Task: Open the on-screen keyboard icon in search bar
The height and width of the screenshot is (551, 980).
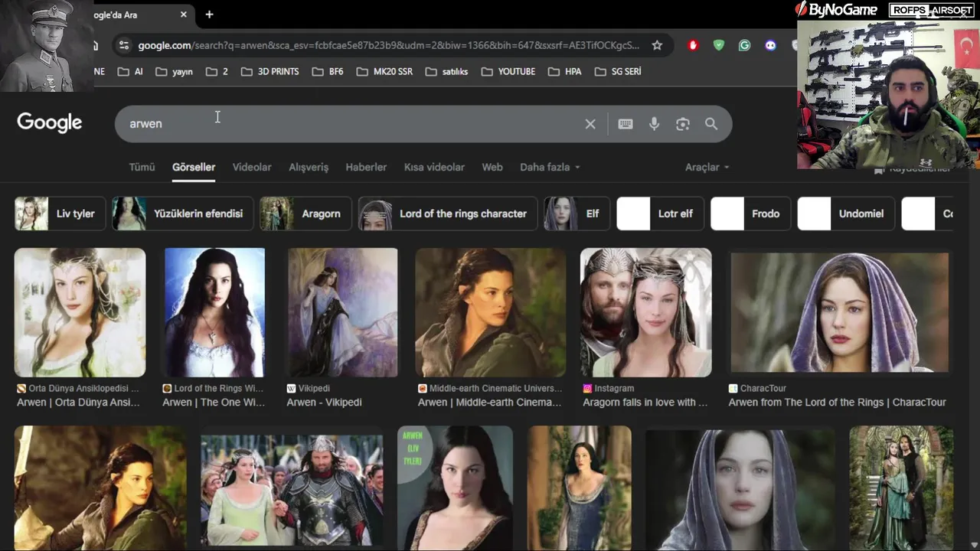Action: pos(626,124)
